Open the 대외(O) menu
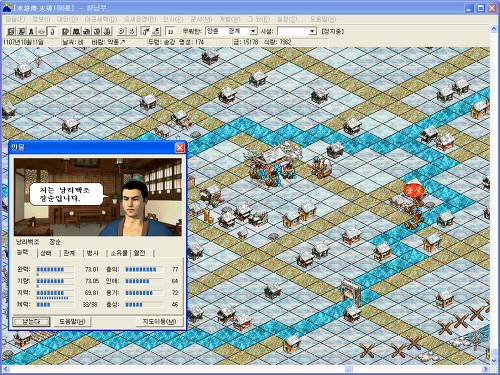 point(67,19)
